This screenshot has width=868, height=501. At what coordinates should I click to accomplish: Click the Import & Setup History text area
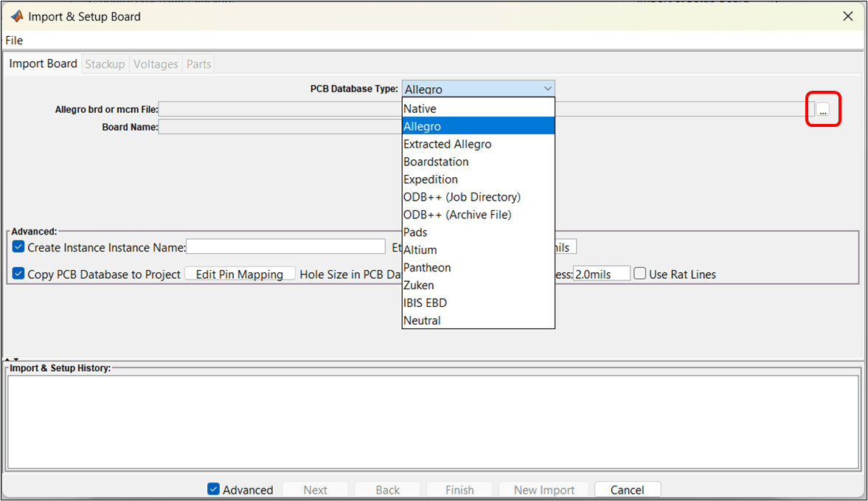click(x=433, y=422)
